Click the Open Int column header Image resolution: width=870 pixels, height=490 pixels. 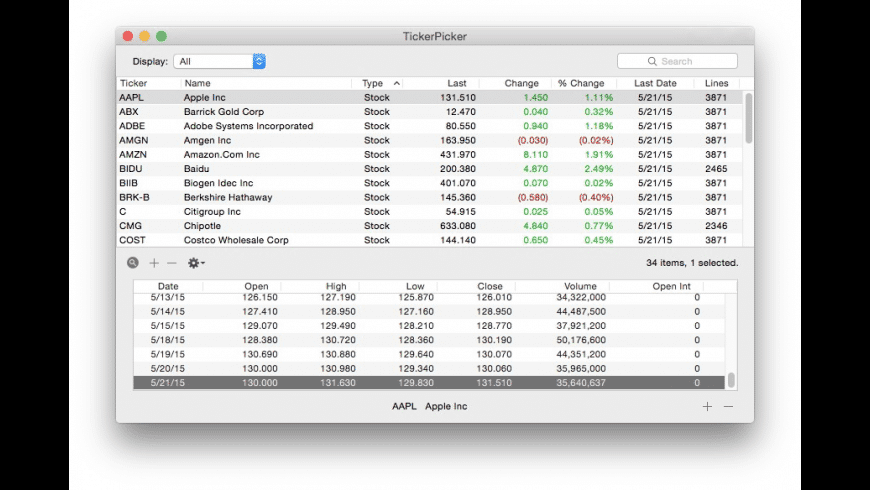pos(671,286)
